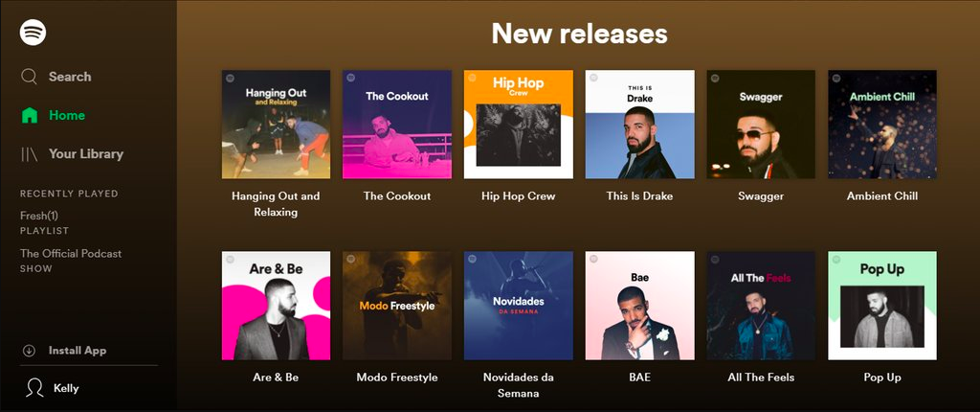Open the Hanging Out and Relaxing cover
The width and height of the screenshot is (980, 412).
click(276, 124)
